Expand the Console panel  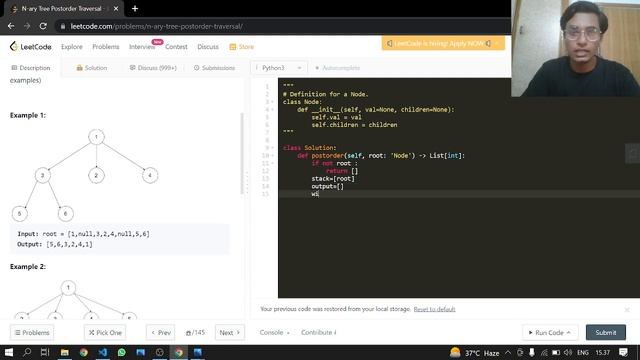click(275, 333)
